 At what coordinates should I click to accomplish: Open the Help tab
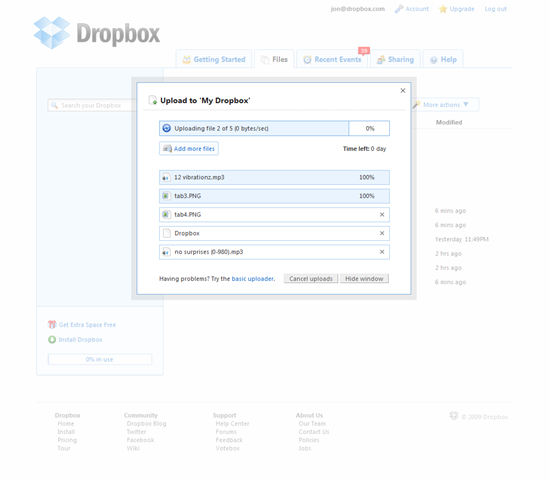[443, 59]
